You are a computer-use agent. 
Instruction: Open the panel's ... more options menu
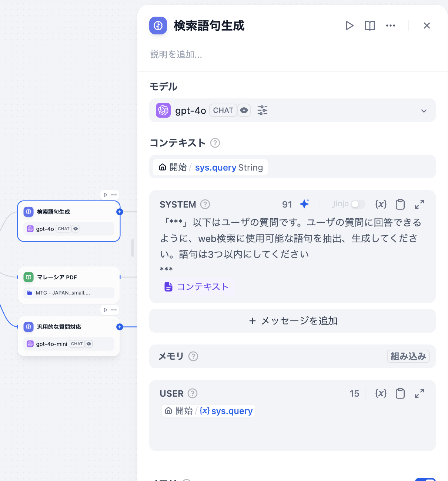tap(390, 26)
